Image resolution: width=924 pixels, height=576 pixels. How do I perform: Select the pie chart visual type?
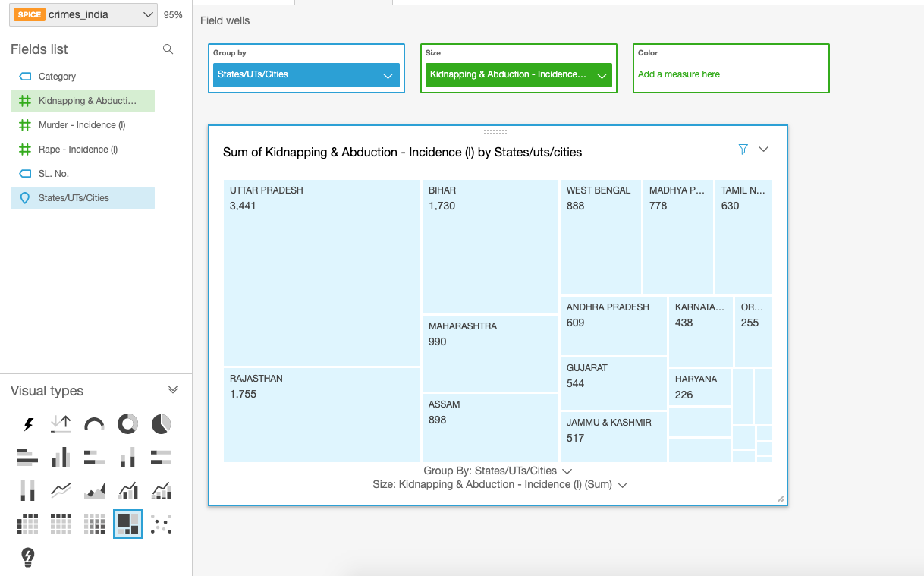tap(161, 424)
